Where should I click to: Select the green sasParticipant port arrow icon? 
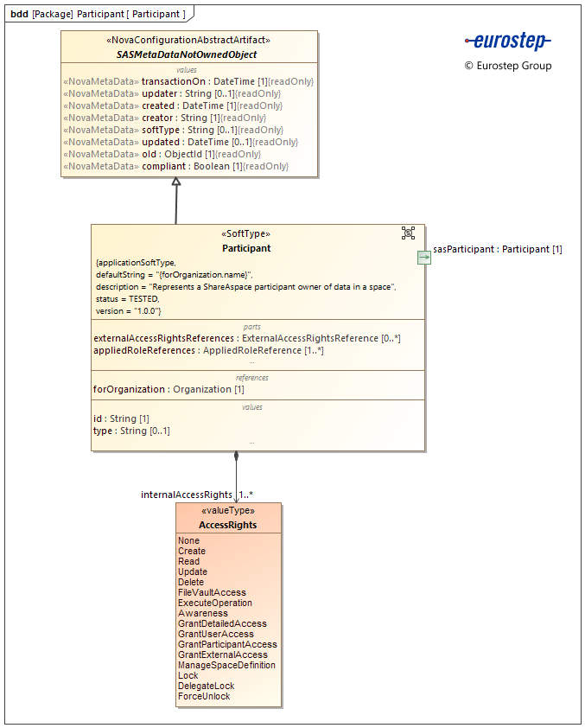[x=424, y=257]
